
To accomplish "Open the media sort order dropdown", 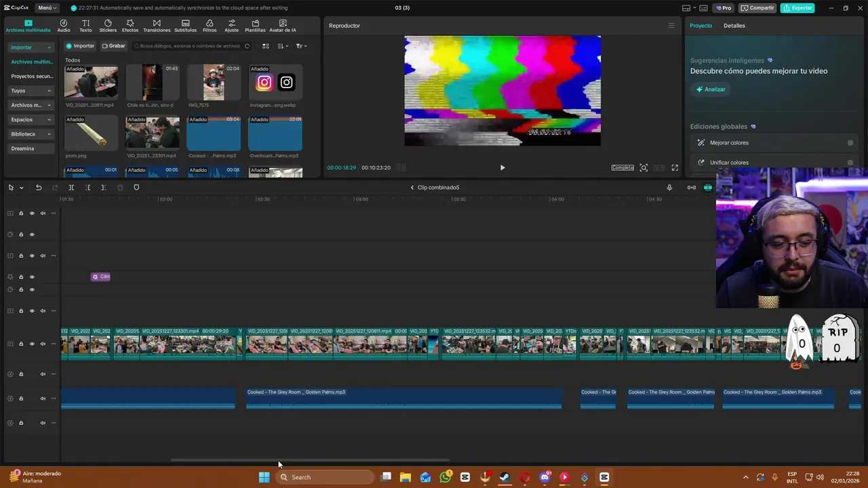I will point(283,46).
